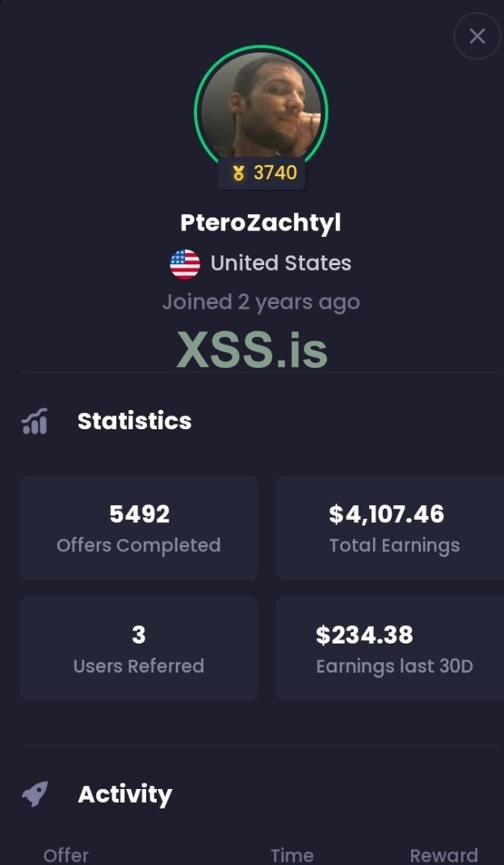Viewport: 504px width, 865px height.
Task: Click the PteroZachtyl username
Action: click(x=261, y=222)
